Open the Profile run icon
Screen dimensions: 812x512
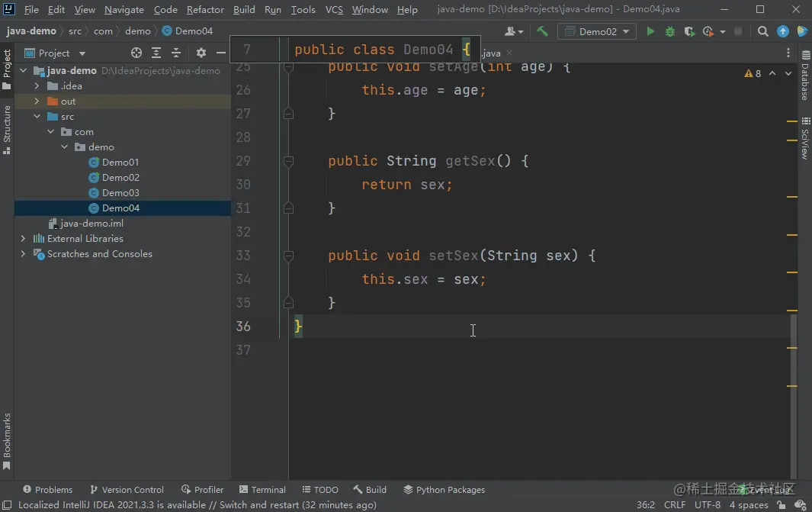point(708,31)
